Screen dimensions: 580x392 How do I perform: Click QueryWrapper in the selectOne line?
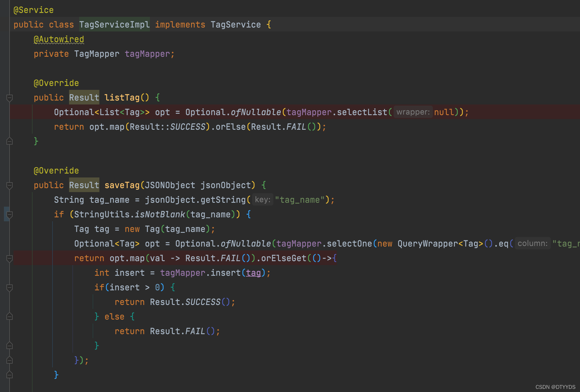pos(428,244)
